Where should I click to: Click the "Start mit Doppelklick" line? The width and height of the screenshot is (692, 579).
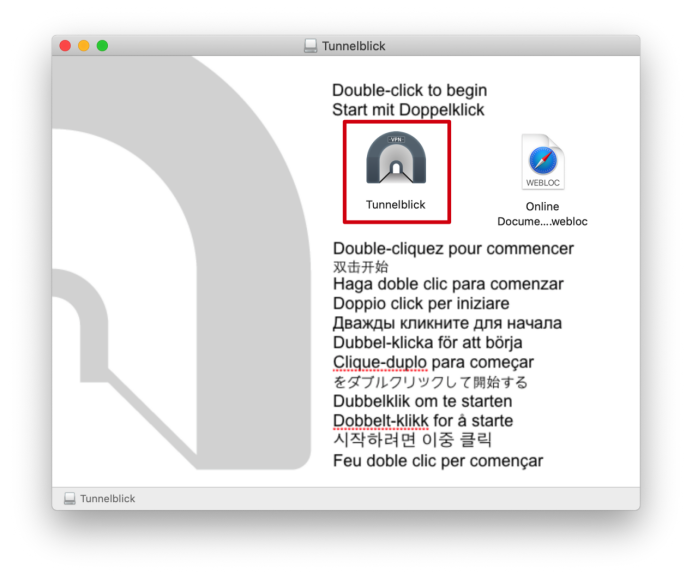point(408,110)
